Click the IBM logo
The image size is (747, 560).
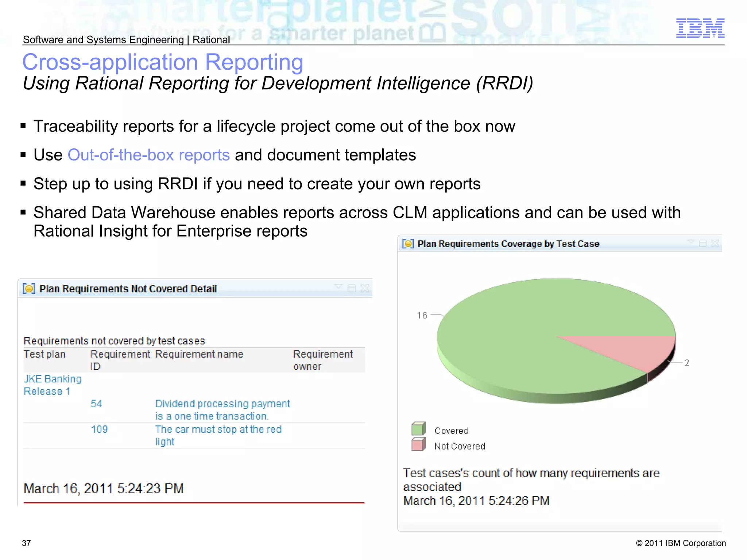pyautogui.click(x=700, y=28)
